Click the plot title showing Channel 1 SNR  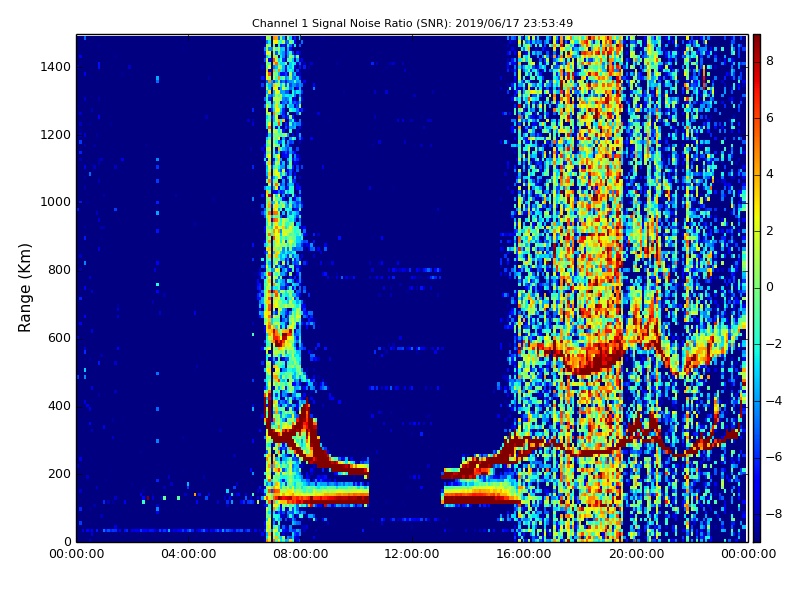coord(412,23)
